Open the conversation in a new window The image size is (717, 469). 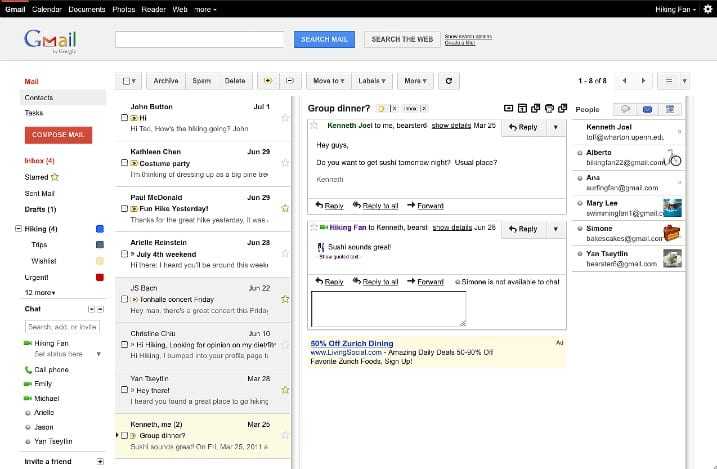click(562, 108)
